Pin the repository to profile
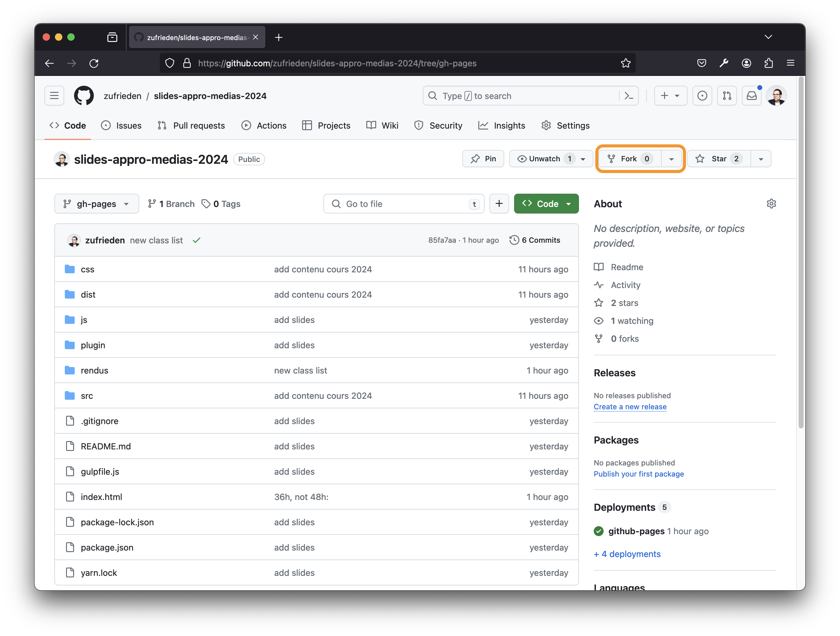Screen dimensions: 840x636 pyautogui.click(x=483, y=159)
